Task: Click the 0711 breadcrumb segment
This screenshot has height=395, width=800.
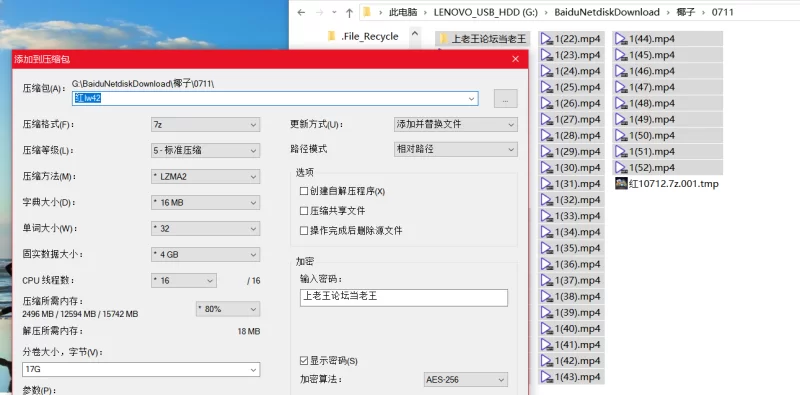Action: (722, 12)
